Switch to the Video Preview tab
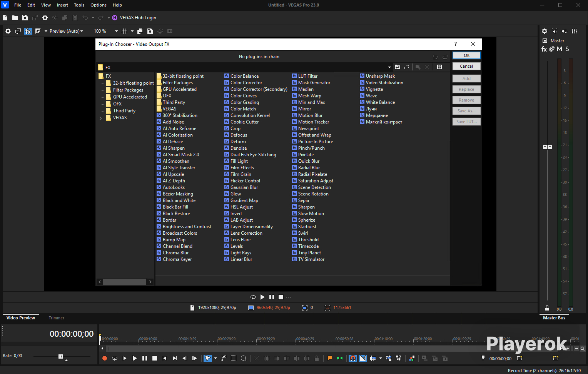The image size is (588, 374). (x=21, y=318)
